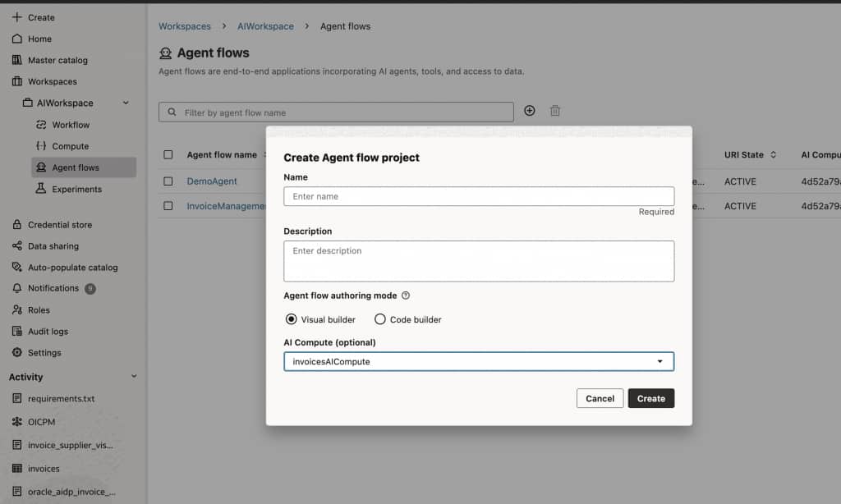Screen dimensions: 841x504
Task: Sort by URI State column arrows
Action: (773, 154)
